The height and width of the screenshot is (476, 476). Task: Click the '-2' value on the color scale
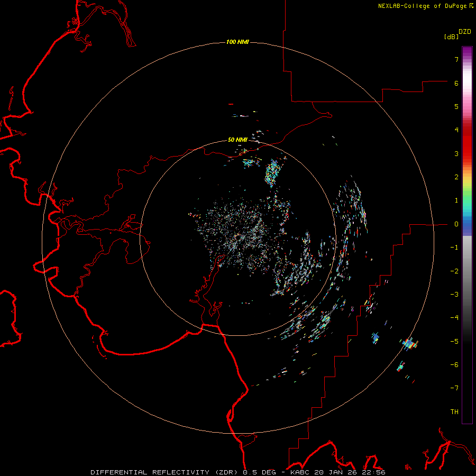[454, 271]
